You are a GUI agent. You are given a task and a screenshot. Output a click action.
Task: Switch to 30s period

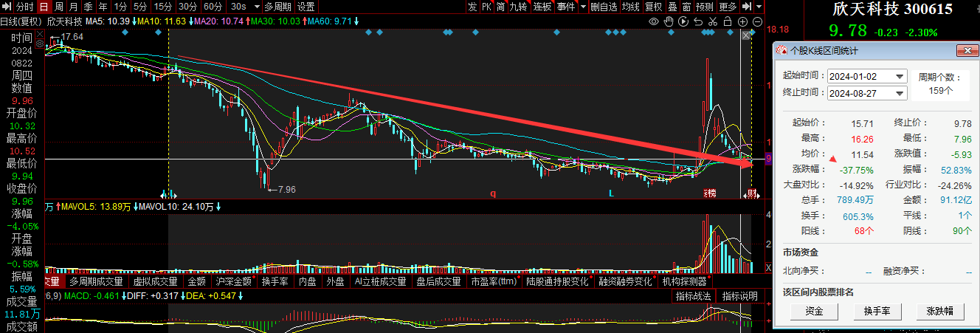pos(238,7)
